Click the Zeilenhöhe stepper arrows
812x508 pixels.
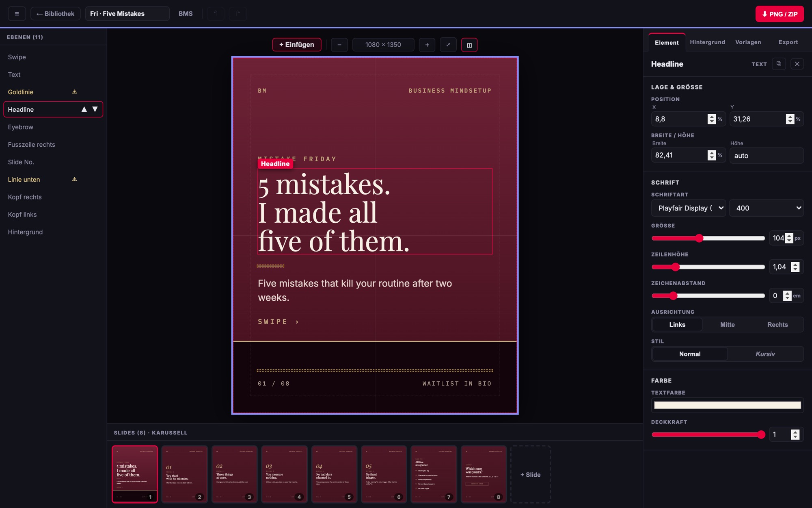795,267
